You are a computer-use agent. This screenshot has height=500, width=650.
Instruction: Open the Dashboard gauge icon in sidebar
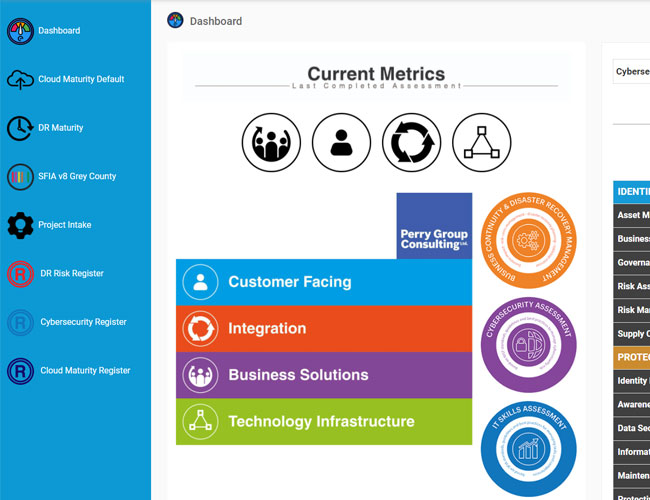click(x=20, y=31)
